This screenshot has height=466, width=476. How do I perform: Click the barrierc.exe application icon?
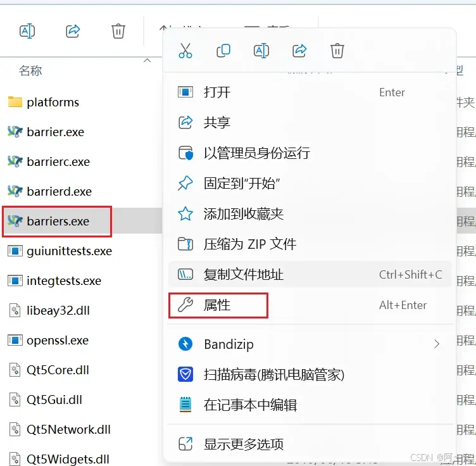click(x=15, y=161)
